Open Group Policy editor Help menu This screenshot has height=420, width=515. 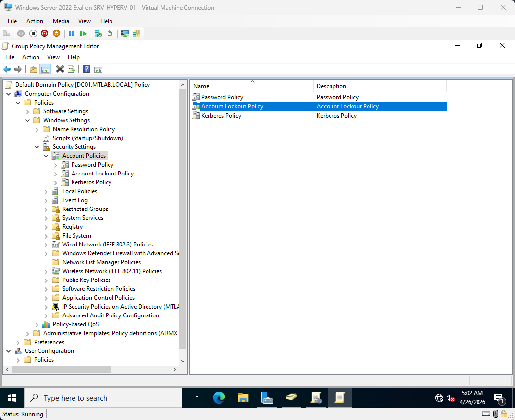pos(74,57)
